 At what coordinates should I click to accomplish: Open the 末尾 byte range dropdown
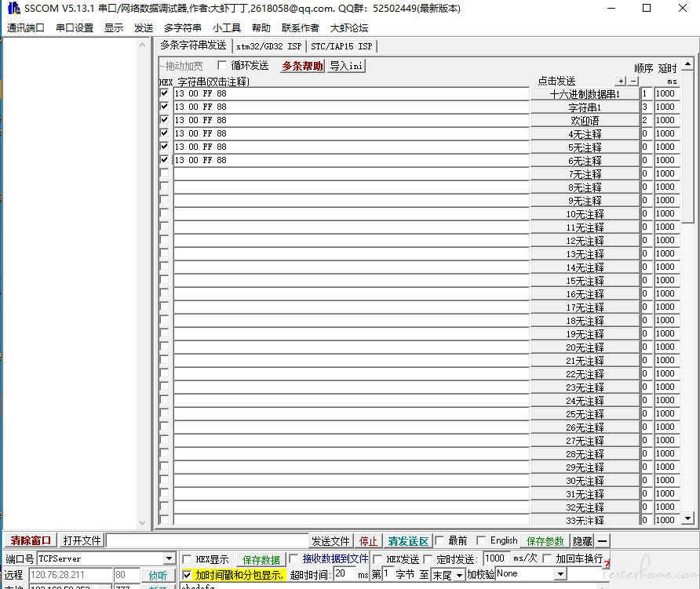click(x=459, y=575)
